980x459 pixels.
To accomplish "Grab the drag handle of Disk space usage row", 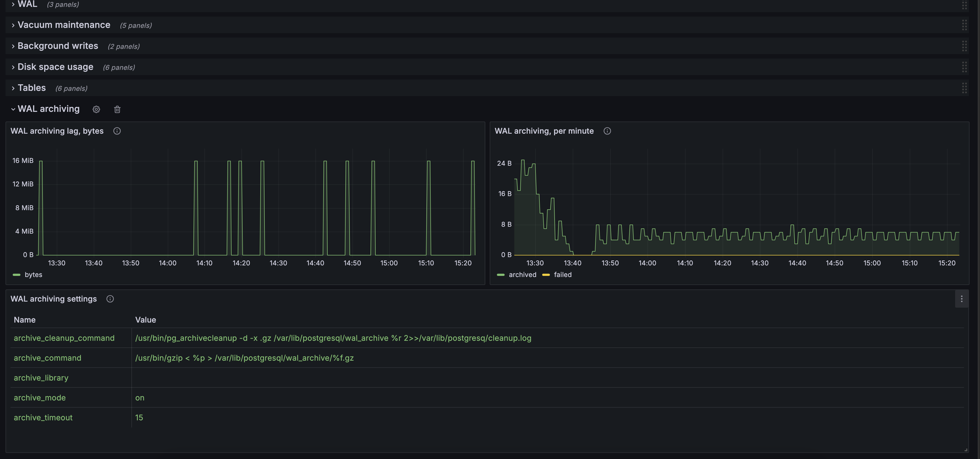I will pyautogui.click(x=964, y=67).
